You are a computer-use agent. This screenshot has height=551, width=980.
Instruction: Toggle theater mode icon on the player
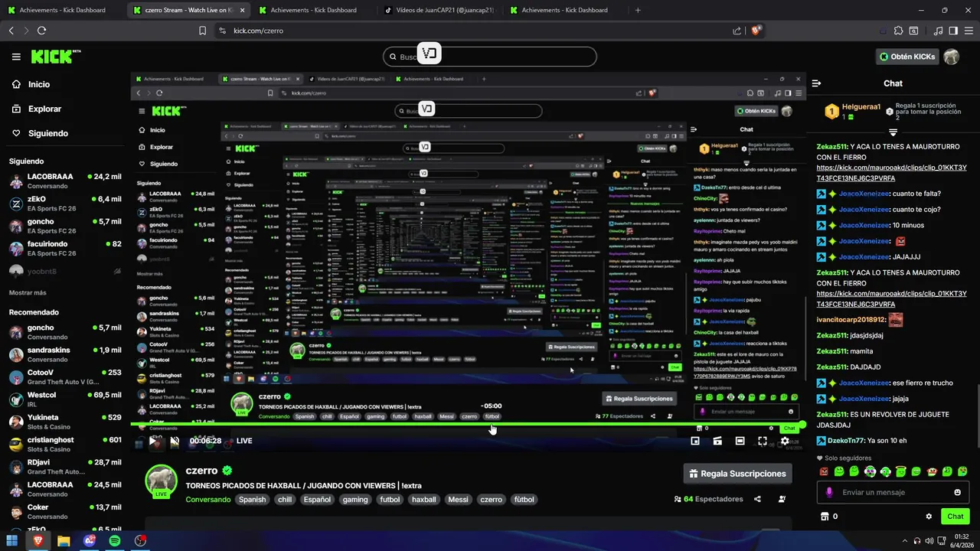(740, 441)
